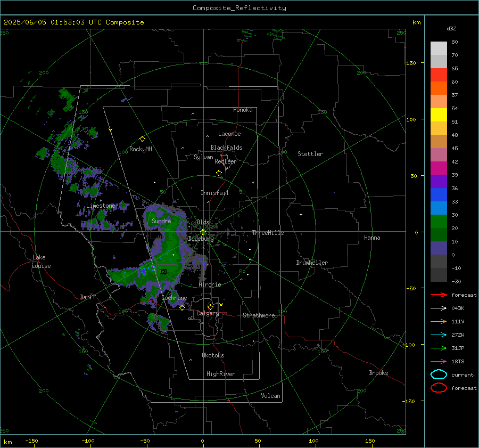Click the Composite_Reflectivity title text
This screenshot has width=479, height=448.
pyautogui.click(x=240, y=8)
